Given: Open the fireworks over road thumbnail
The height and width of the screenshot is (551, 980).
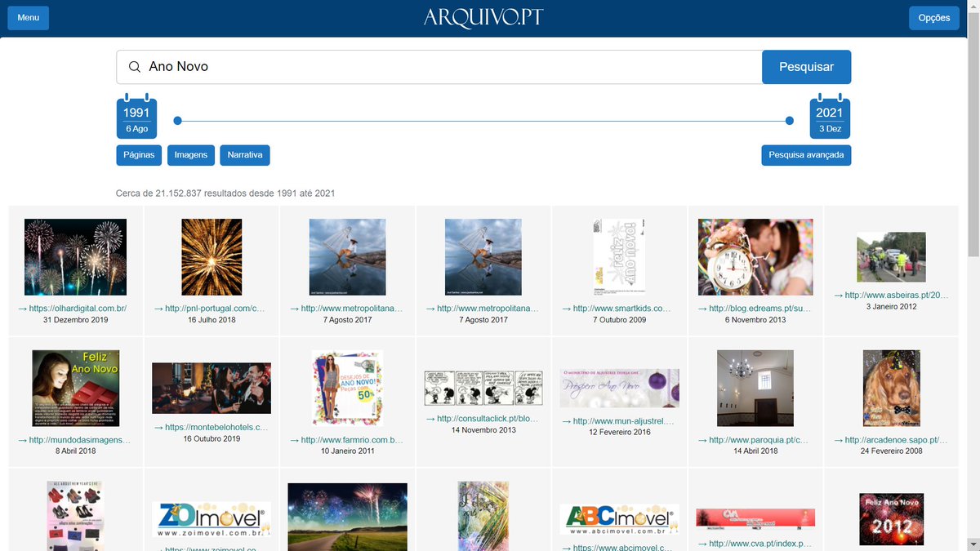Looking at the screenshot, I should pyautogui.click(x=347, y=517).
